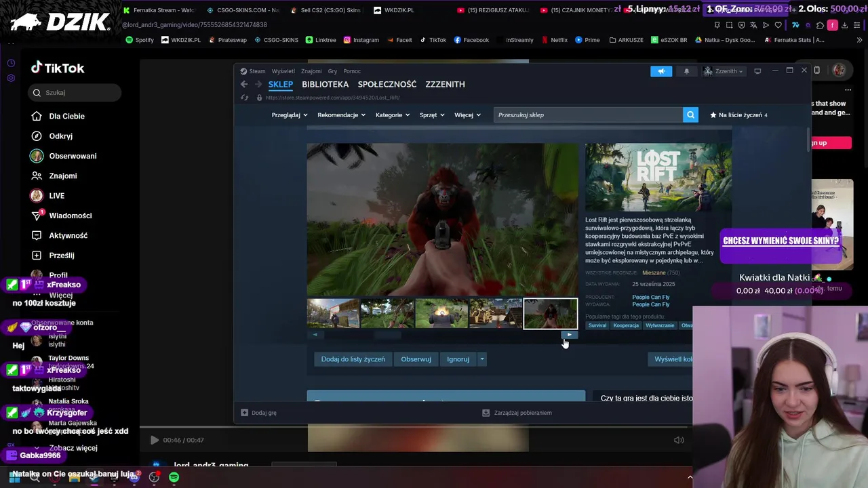
Task: Switch to CSGO-SKINS.COM browser tab
Action: pyautogui.click(x=242, y=10)
